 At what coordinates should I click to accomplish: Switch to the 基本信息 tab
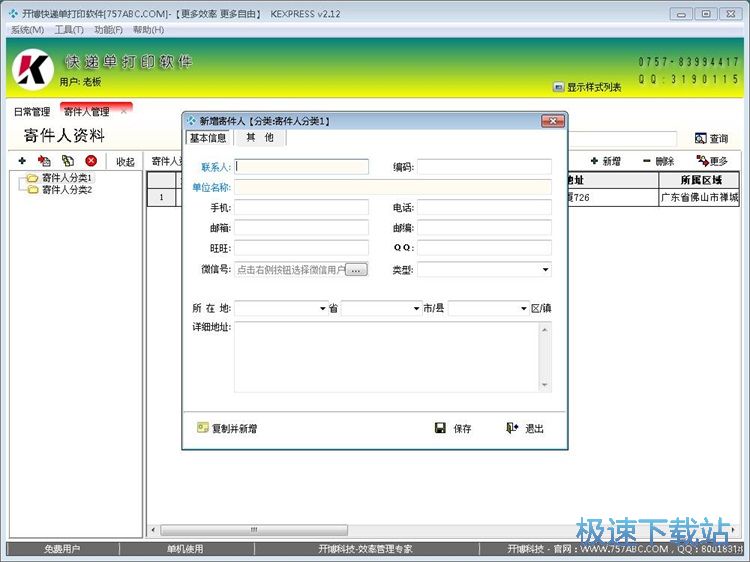208,138
